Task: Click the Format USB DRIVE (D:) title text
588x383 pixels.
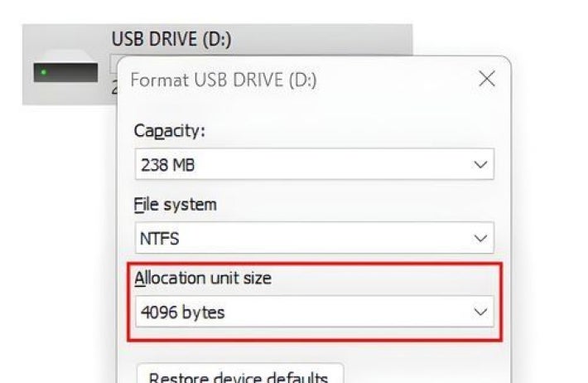Action: [224, 80]
